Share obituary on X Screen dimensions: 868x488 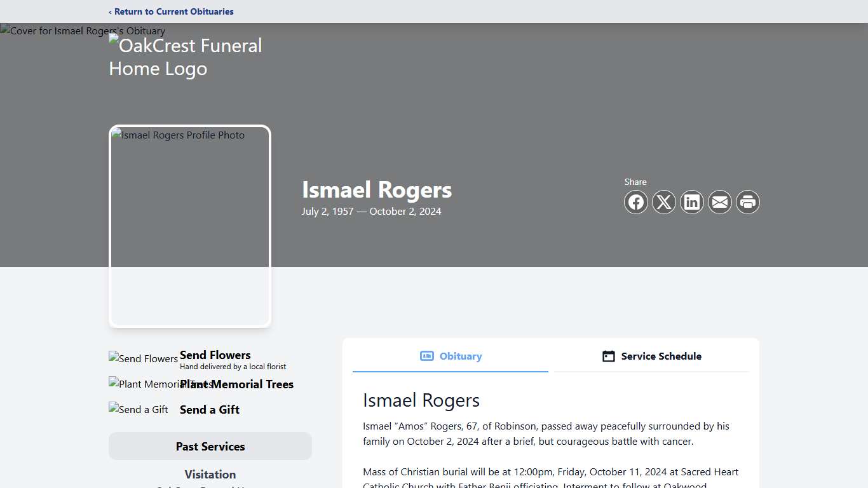click(664, 202)
